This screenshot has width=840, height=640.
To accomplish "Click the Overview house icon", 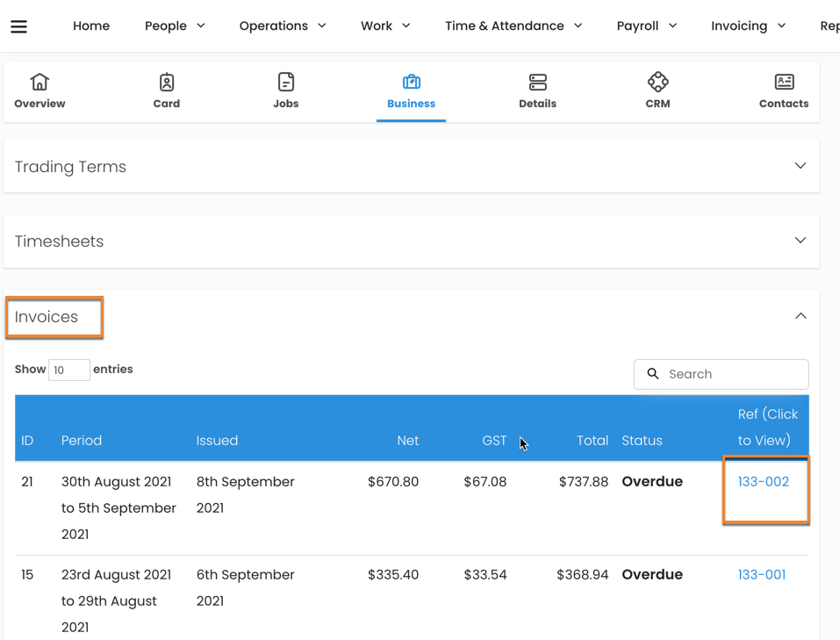I will coord(39,83).
